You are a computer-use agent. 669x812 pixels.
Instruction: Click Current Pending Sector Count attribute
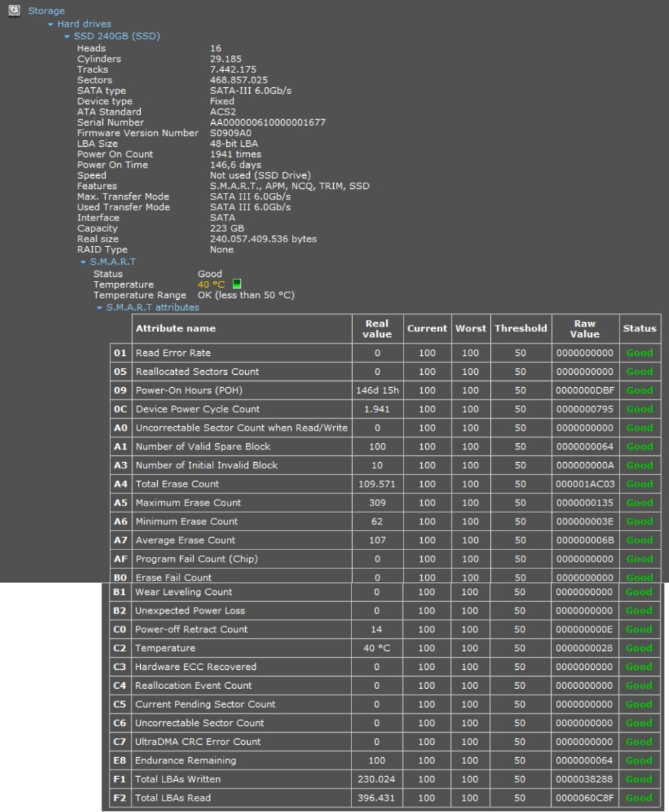click(205, 704)
